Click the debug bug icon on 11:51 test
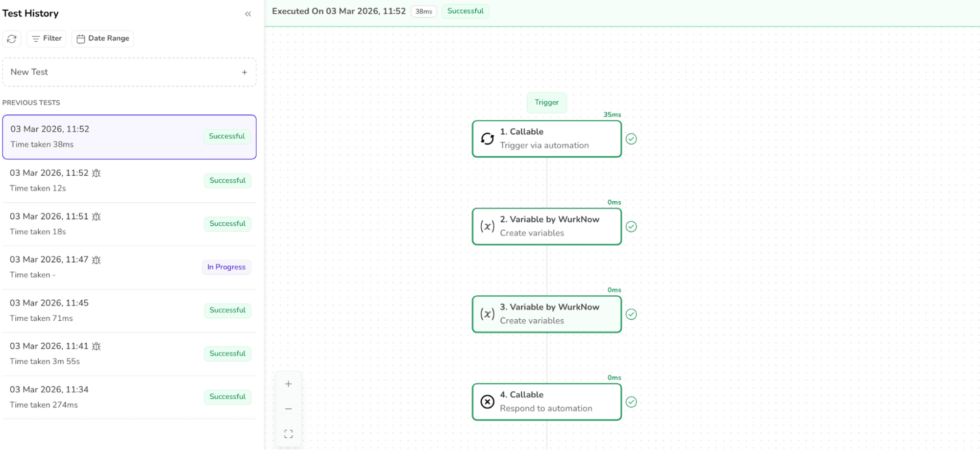The width and height of the screenshot is (980, 450). click(96, 217)
